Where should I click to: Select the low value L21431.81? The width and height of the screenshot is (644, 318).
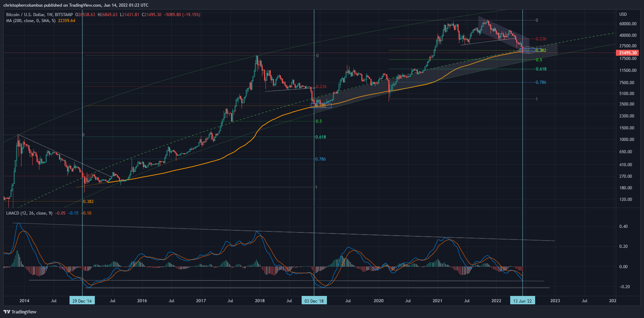click(130, 15)
